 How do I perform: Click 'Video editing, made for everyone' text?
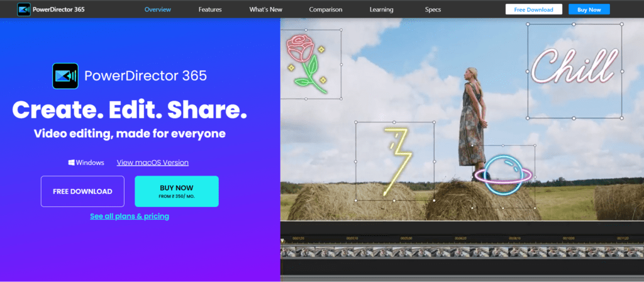pos(130,133)
